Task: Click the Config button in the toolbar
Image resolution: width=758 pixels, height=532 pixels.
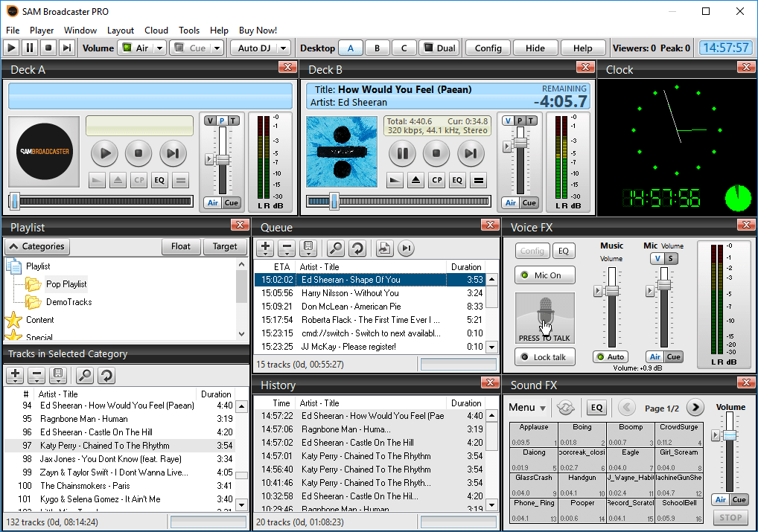Action: coord(488,48)
